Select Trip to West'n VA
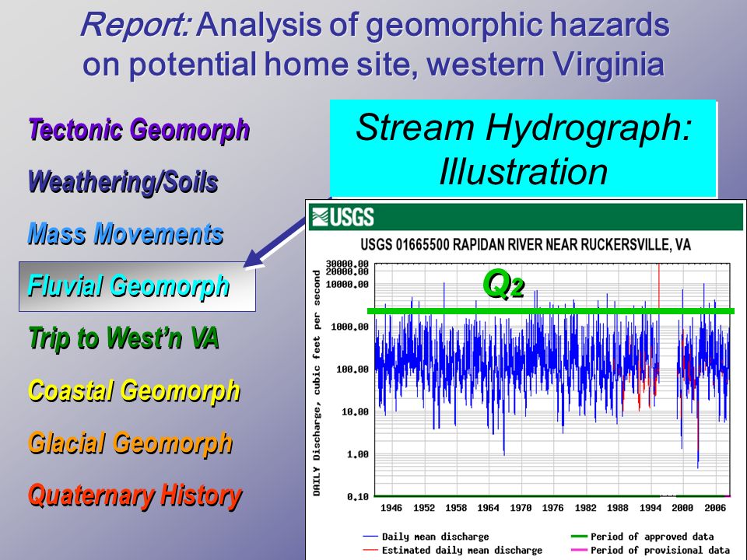Screen dimensions: 747x560 pos(124,338)
